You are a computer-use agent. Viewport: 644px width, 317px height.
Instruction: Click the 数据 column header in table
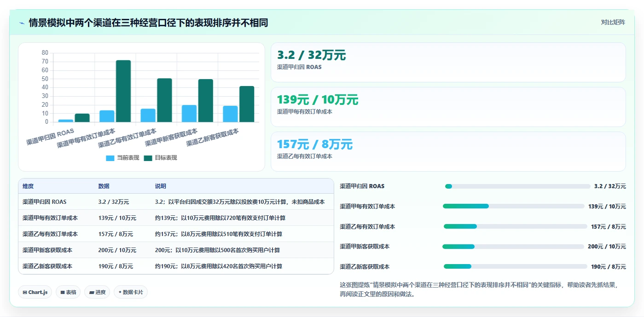click(x=104, y=186)
